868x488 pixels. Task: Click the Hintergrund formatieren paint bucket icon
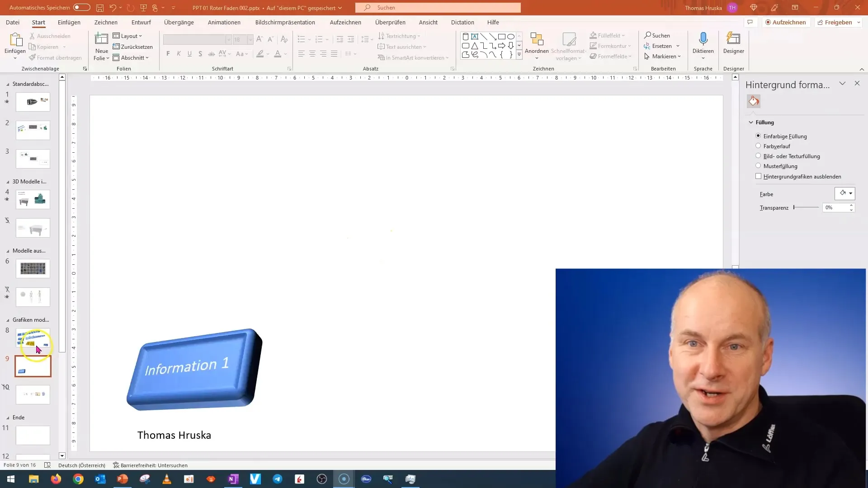pyautogui.click(x=754, y=101)
